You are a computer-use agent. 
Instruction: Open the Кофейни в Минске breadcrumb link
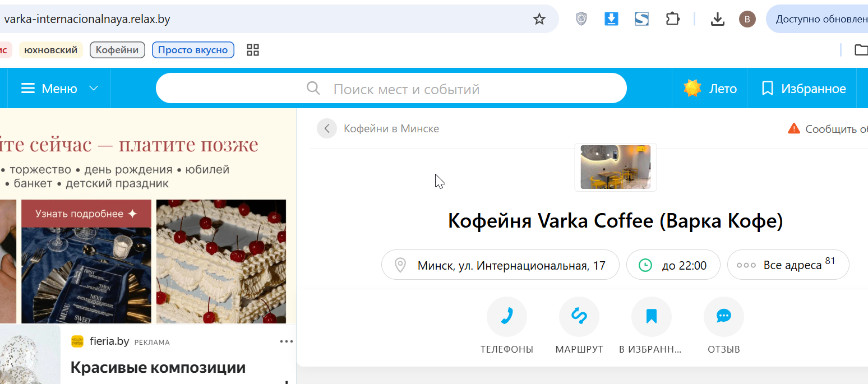click(x=391, y=129)
